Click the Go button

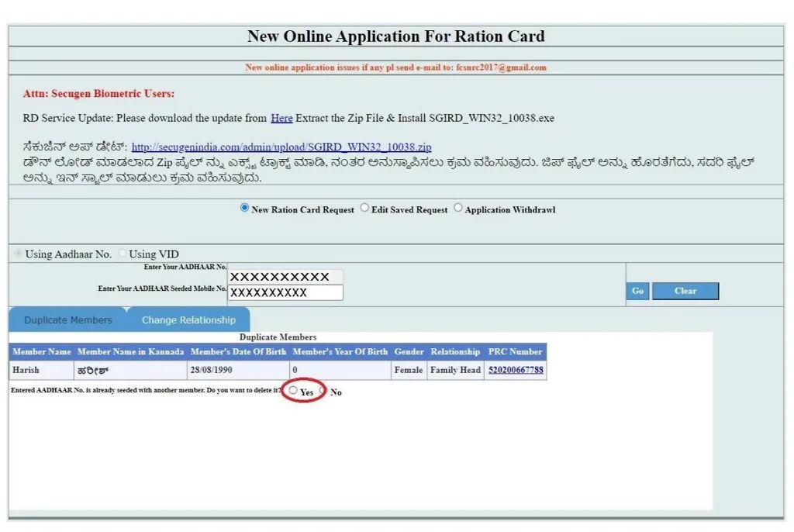637,291
